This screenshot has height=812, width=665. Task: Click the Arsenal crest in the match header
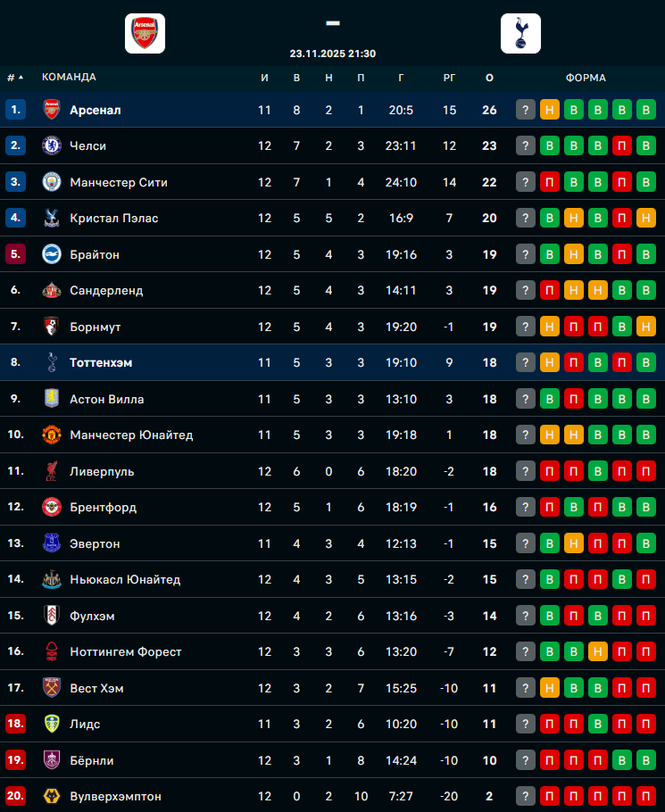point(145,33)
